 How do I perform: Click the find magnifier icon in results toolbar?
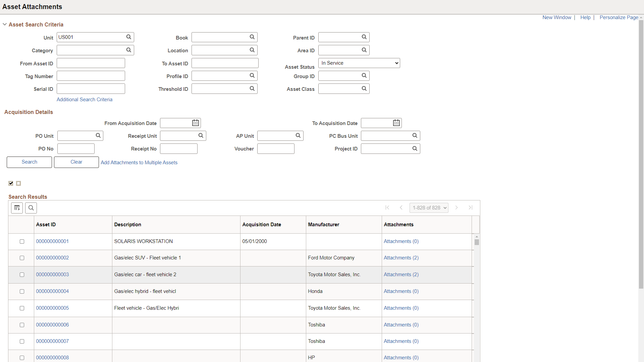31,208
